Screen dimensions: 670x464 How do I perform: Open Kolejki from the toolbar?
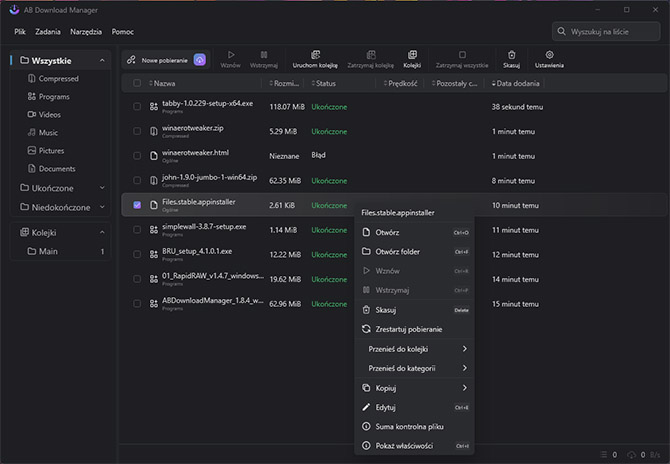[411, 55]
